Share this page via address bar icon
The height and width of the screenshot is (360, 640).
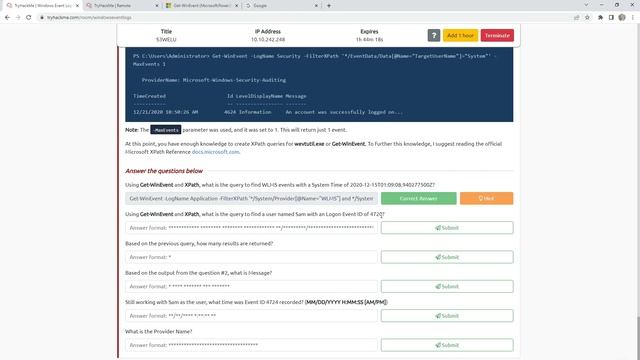[x=576, y=18]
